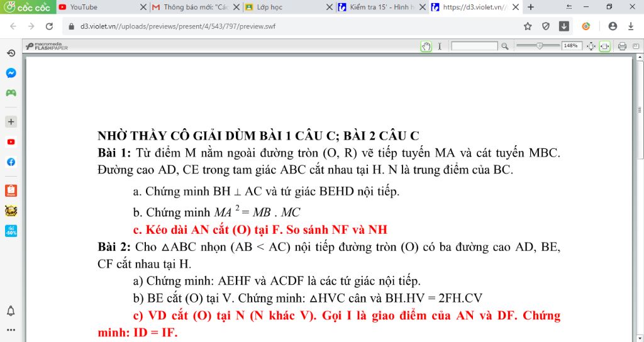Open Facebook from the sidebar

point(11,162)
